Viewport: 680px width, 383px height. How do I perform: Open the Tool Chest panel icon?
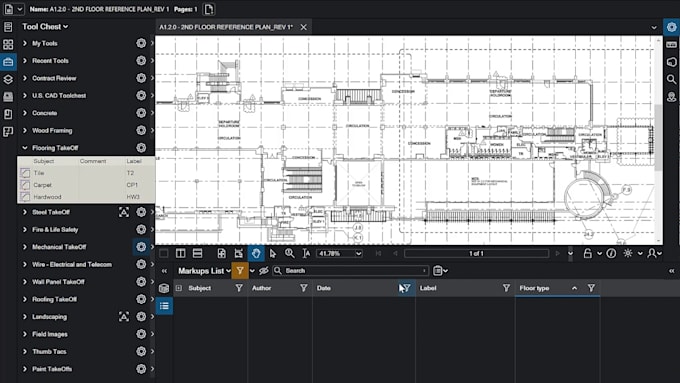(8, 62)
